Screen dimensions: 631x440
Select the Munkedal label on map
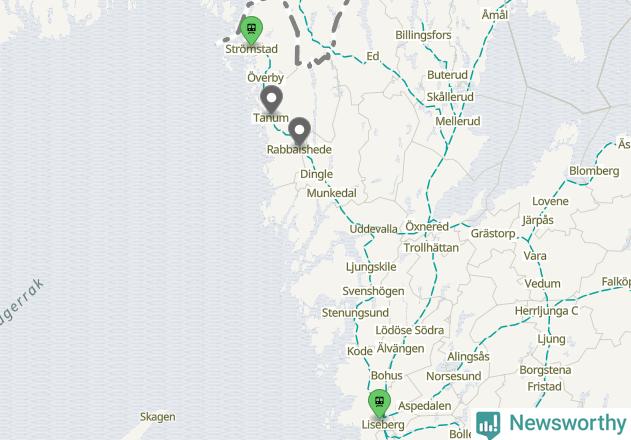pyautogui.click(x=332, y=193)
